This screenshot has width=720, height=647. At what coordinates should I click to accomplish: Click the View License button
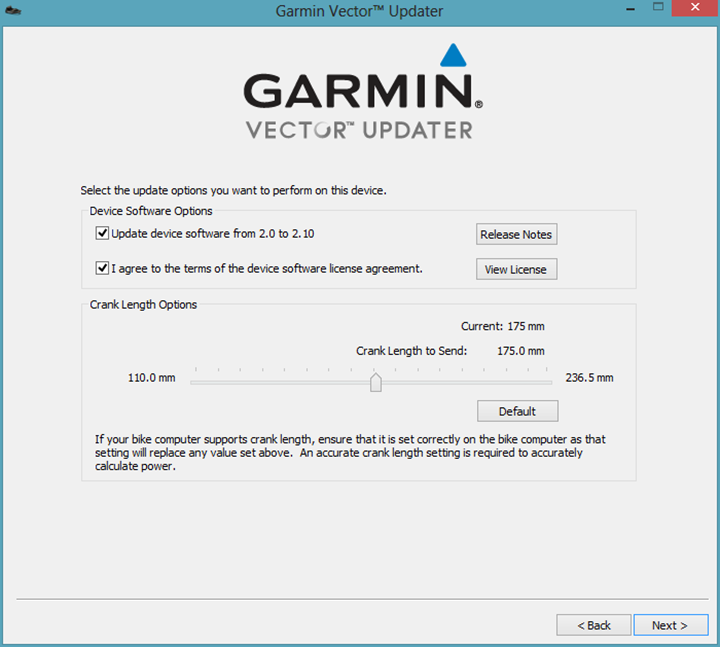(x=516, y=269)
